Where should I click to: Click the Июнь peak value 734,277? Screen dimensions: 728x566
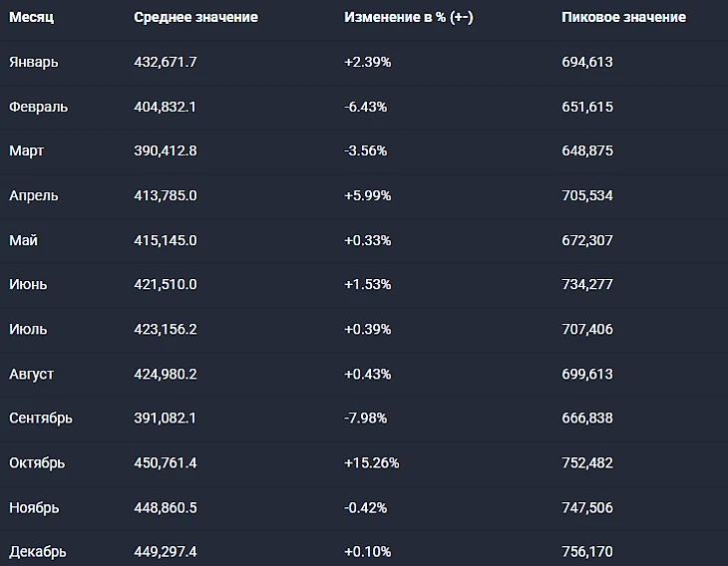(587, 285)
